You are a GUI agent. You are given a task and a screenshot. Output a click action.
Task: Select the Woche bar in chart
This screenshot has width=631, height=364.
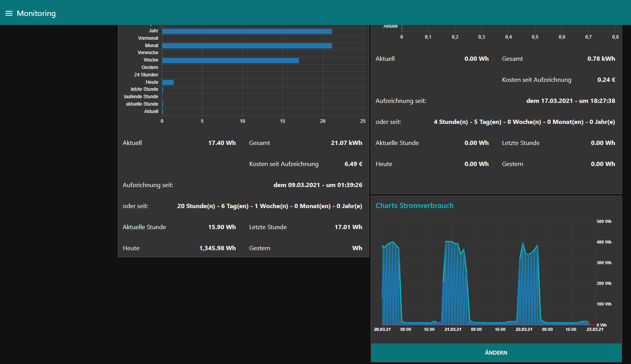pyautogui.click(x=231, y=60)
